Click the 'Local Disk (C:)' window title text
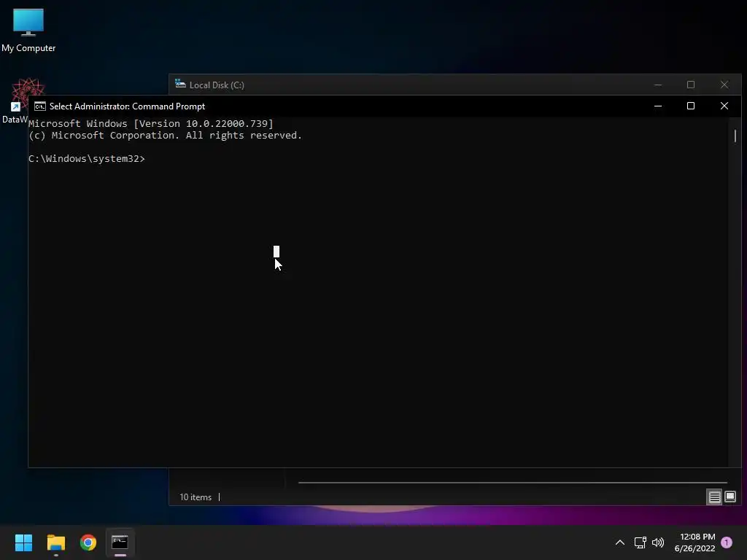Viewport: 747px width, 560px height. (217, 85)
